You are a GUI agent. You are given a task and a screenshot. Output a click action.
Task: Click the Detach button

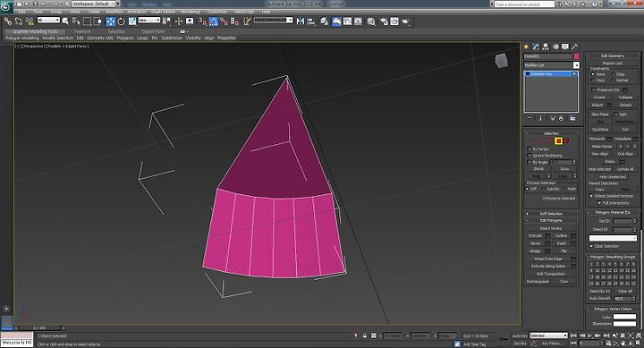tap(625, 106)
